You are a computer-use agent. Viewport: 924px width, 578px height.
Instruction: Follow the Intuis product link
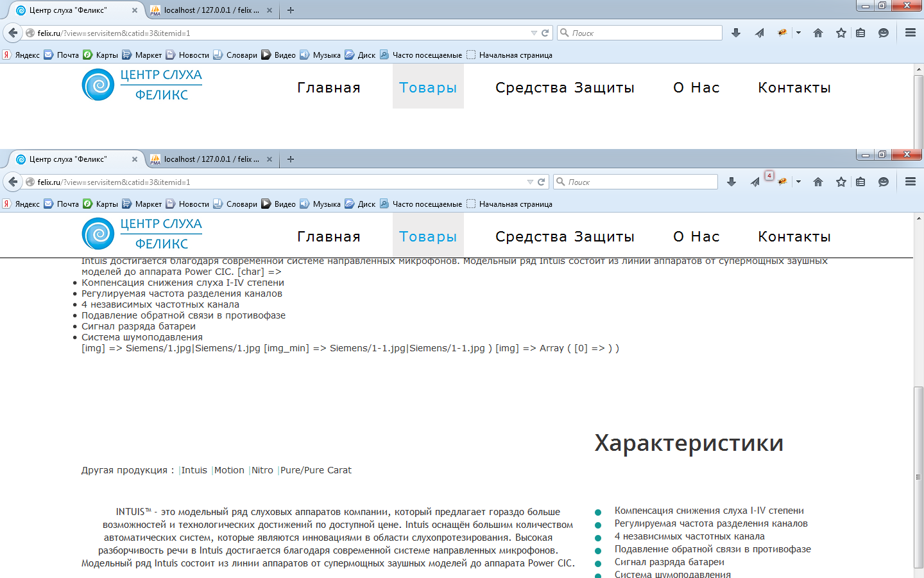(194, 470)
